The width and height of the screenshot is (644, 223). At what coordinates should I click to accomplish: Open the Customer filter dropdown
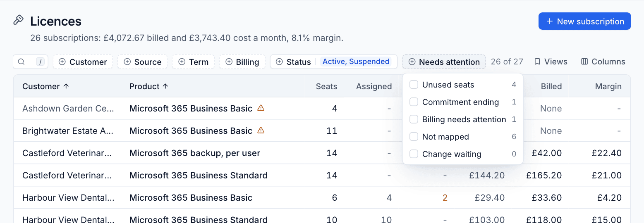pyautogui.click(x=83, y=62)
